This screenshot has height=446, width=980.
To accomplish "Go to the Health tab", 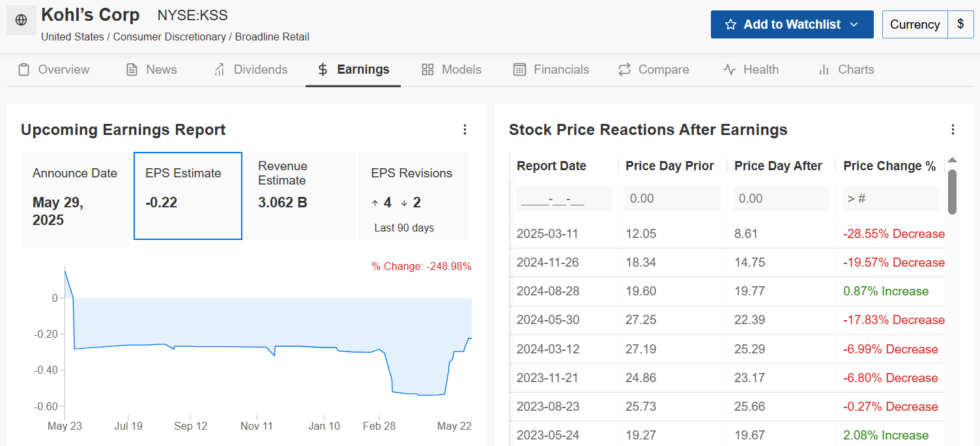I will coord(751,70).
